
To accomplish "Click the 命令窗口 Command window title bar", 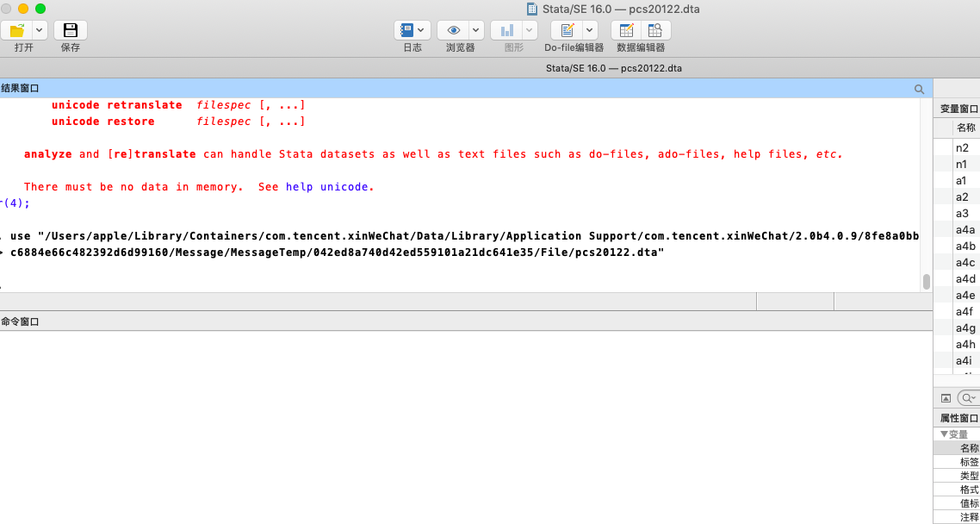I will point(466,321).
